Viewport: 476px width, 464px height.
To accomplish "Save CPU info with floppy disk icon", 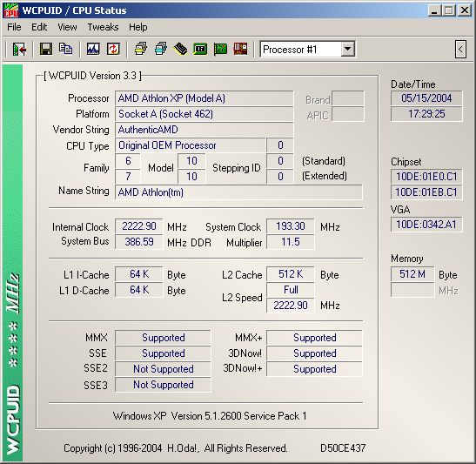I will (46, 49).
